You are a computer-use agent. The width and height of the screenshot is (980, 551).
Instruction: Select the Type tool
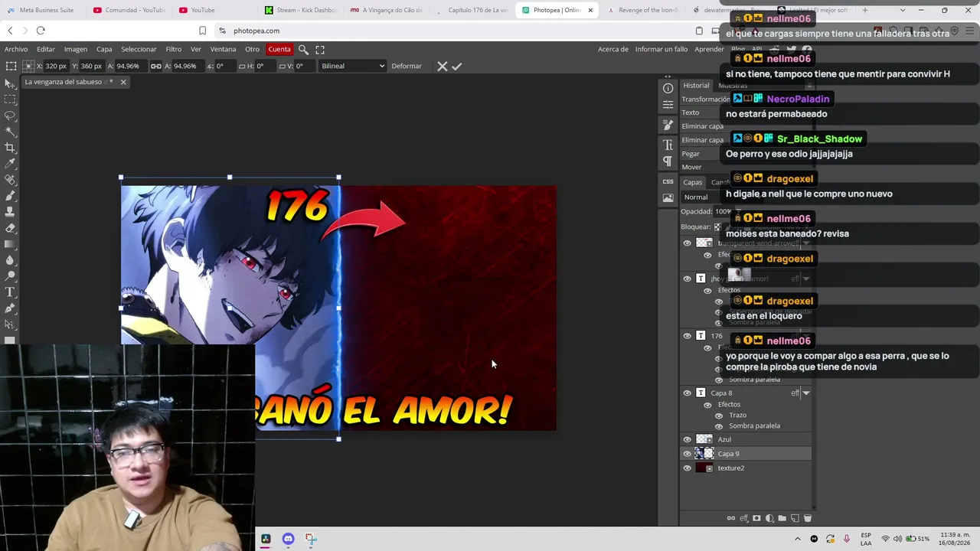tap(10, 292)
